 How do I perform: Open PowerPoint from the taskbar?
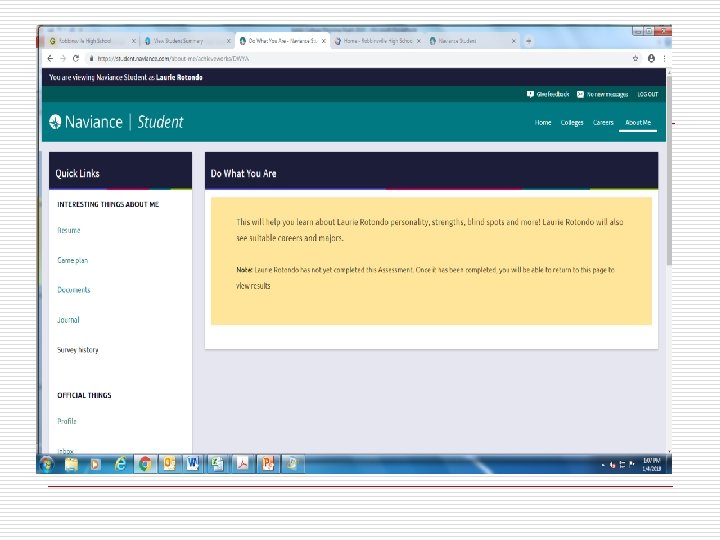pyautogui.click(x=267, y=464)
